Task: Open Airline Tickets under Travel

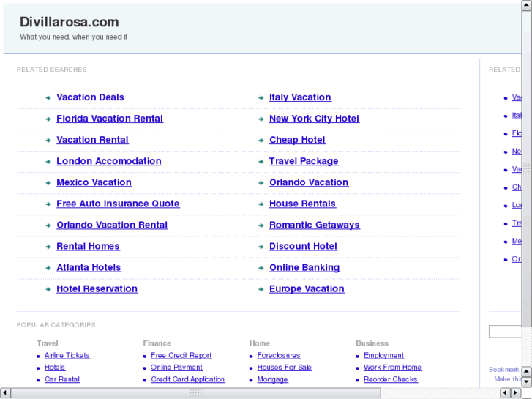Action: point(67,356)
